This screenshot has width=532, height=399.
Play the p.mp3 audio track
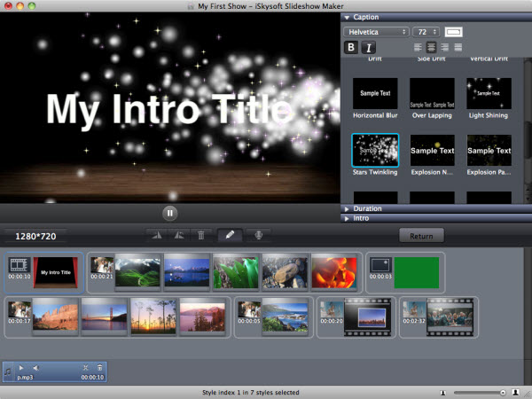(x=21, y=367)
